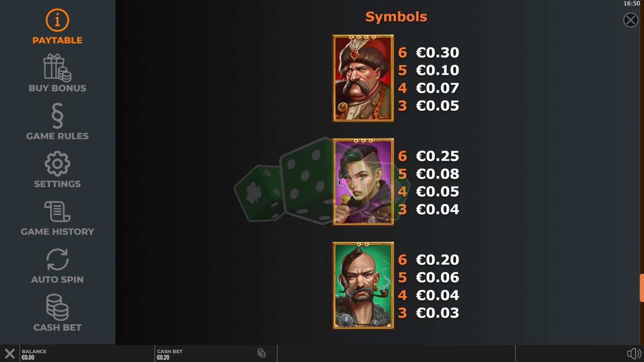Click the green pipe-smoker symbol card
The height and width of the screenshot is (362, 644).
coord(363,286)
